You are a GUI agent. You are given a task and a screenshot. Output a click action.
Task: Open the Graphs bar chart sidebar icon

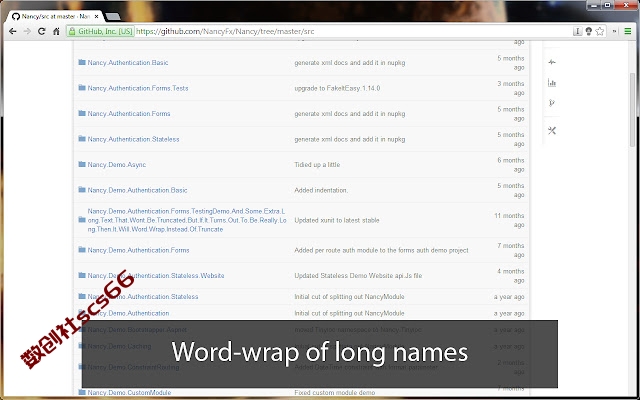[x=552, y=83]
